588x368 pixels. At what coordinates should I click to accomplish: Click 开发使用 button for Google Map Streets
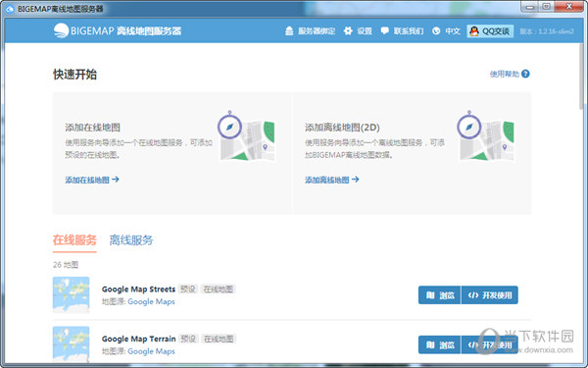pyautogui.click(x=490, y=295)
